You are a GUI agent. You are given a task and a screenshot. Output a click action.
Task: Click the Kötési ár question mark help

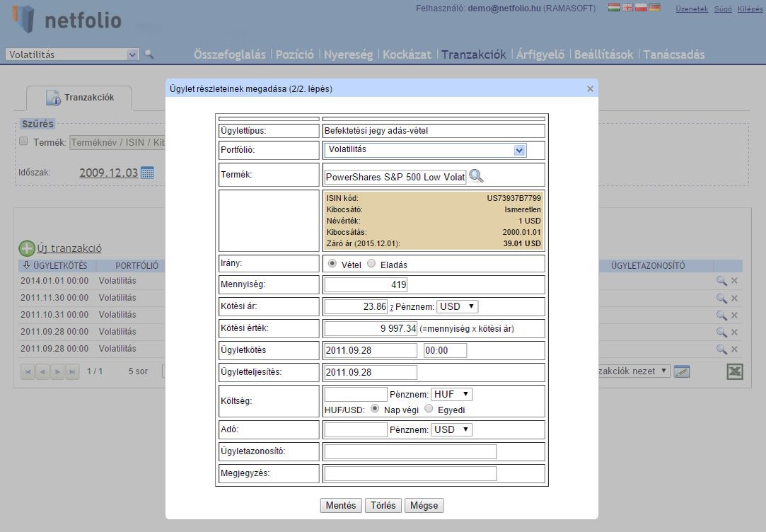pos(391,308)
